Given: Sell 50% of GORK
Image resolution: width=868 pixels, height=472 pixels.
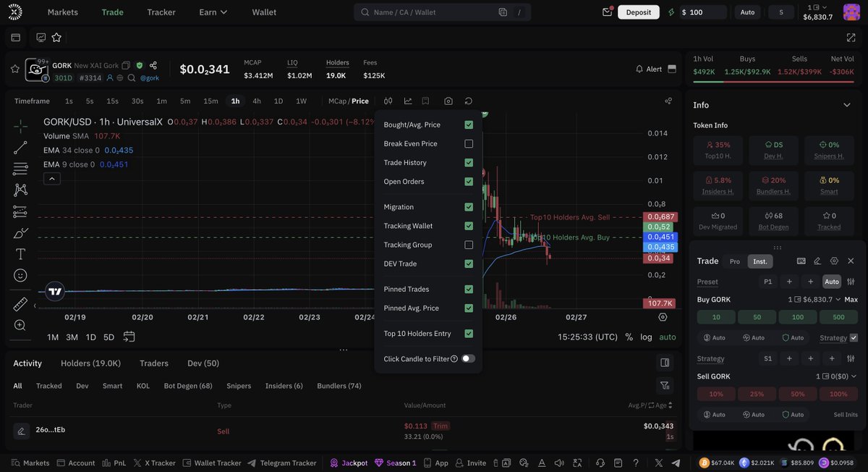Looking at the screenshot, I should [x=798, y=394].
